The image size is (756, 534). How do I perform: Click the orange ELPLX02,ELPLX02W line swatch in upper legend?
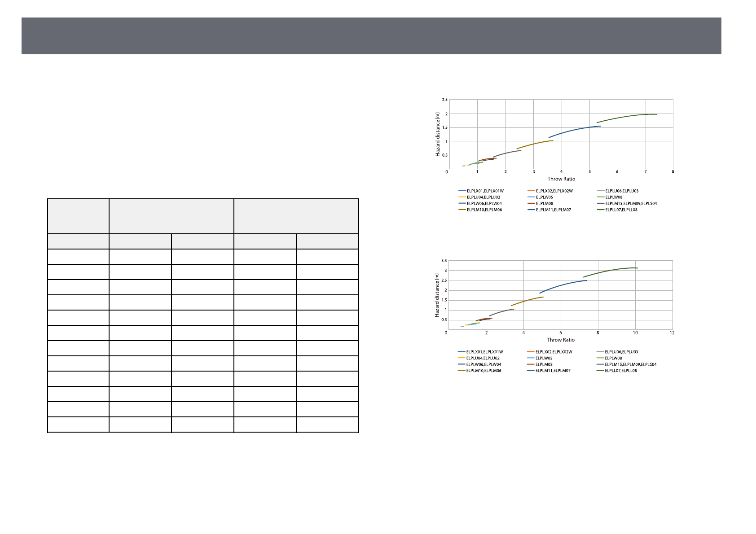(531, 191)
